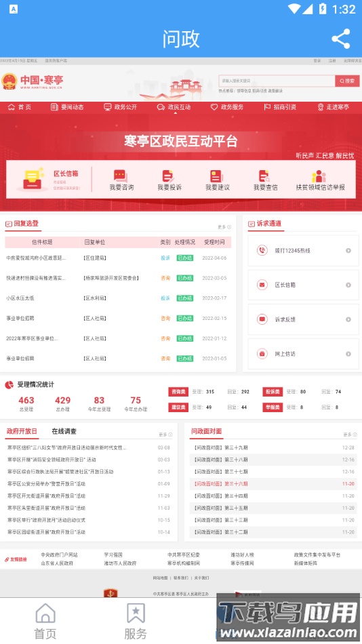362x644 pixels.
Task: Click the 投诉类 red tag
Action: tap(273, 392)
